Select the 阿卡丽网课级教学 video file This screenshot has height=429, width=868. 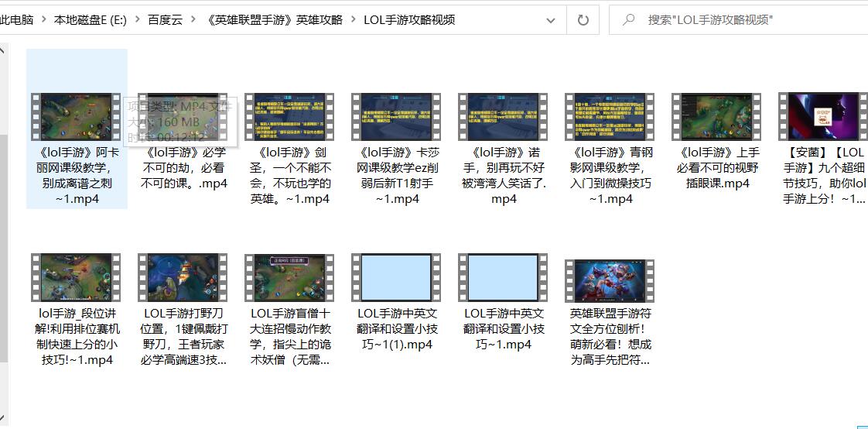[x=76, y=116]
